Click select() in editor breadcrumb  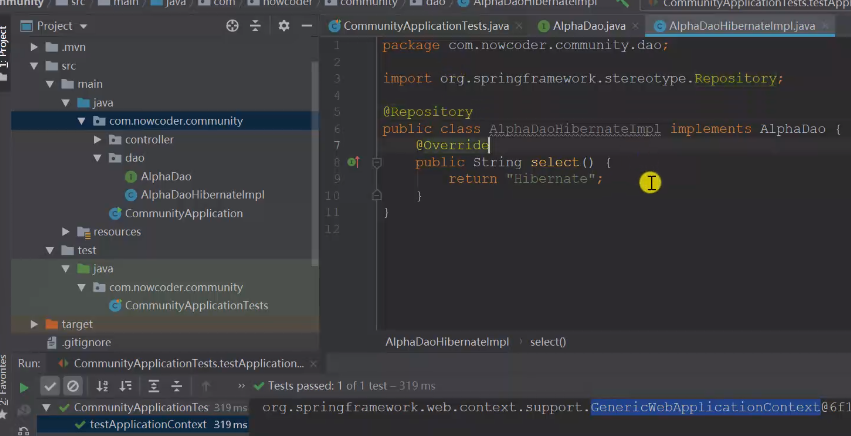click(x=548, y=342)
